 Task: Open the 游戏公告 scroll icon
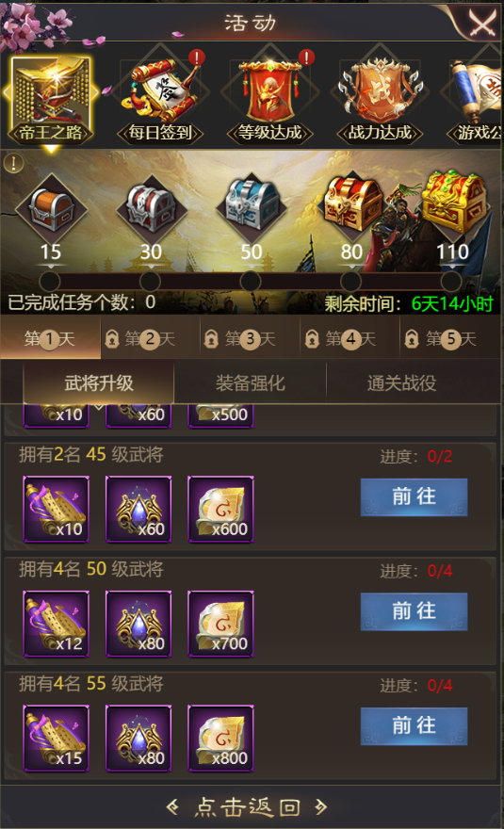click(475, 98)
